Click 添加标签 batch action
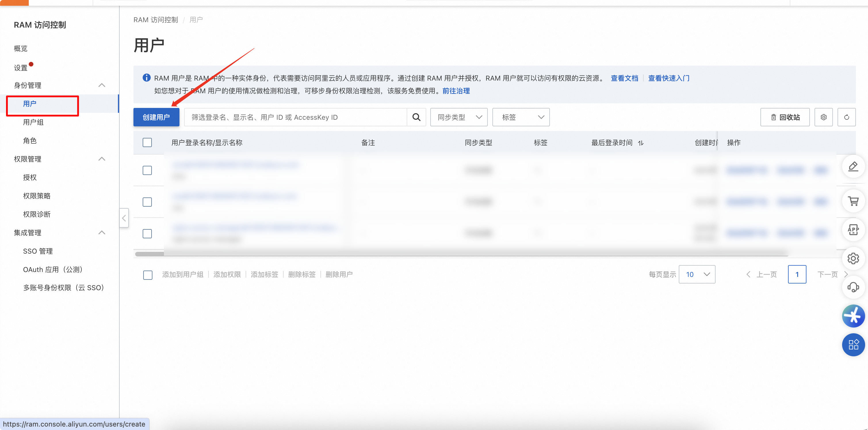The height and width of the screenshot is (430, 868). coord(265,275)
